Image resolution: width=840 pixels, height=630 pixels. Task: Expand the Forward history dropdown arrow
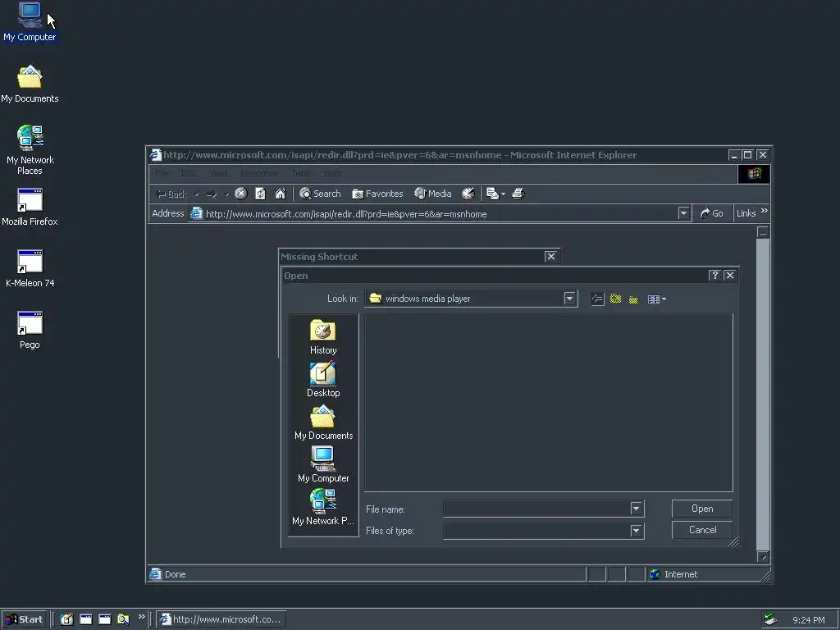[x=226, y=194]
